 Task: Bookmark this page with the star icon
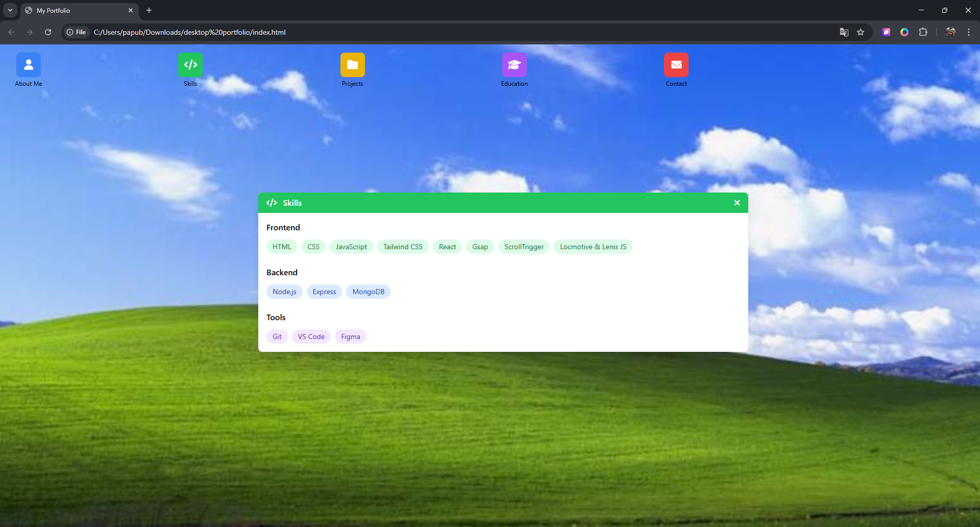pos(861,32)
